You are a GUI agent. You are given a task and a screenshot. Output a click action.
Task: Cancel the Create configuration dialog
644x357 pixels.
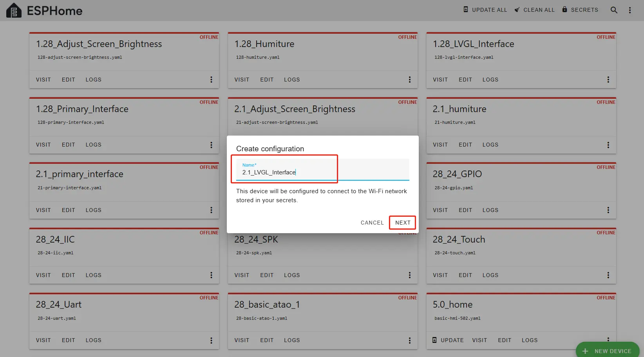click(x=372, y=223)
